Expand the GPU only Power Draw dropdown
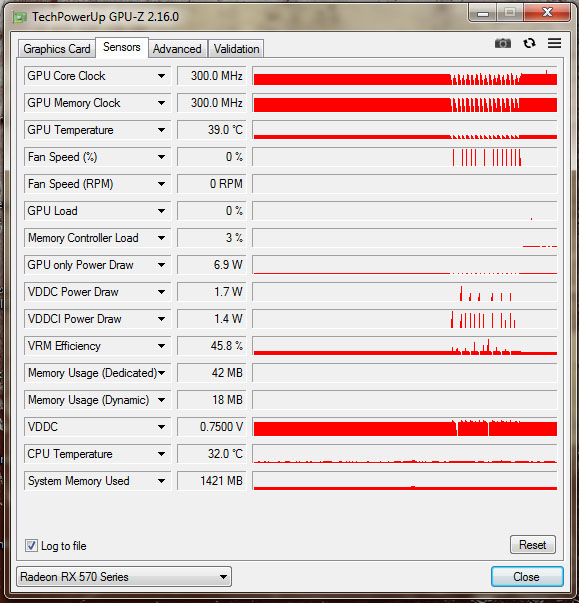The width and height of the screenshot is (579, 603). [161, 265]
